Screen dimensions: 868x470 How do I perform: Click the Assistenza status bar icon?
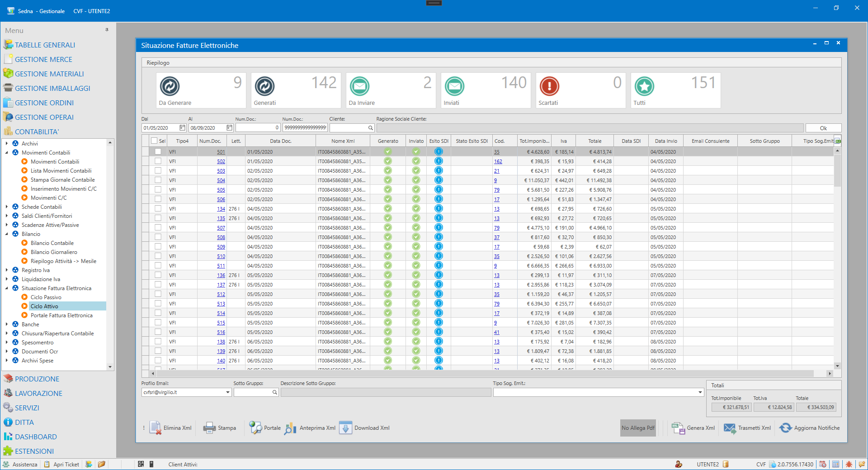click(x=6, y=464)
